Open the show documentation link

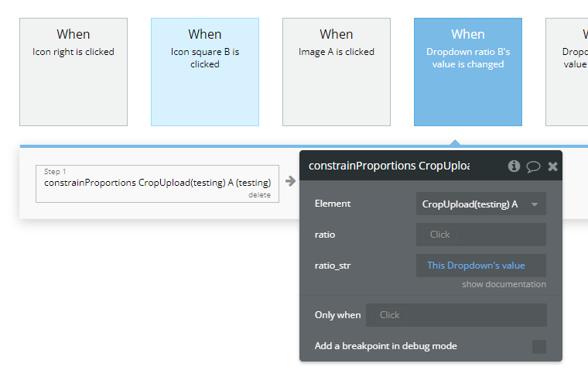[x=504, y=284]
